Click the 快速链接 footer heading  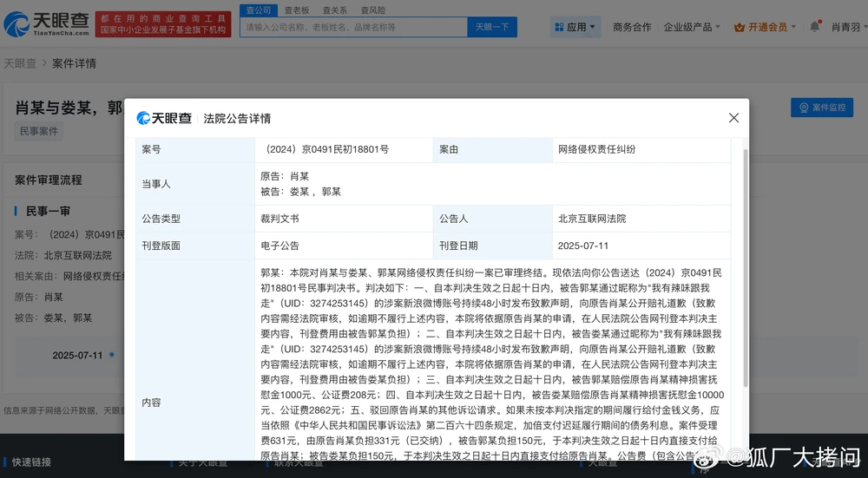click(x=31, y=462)
